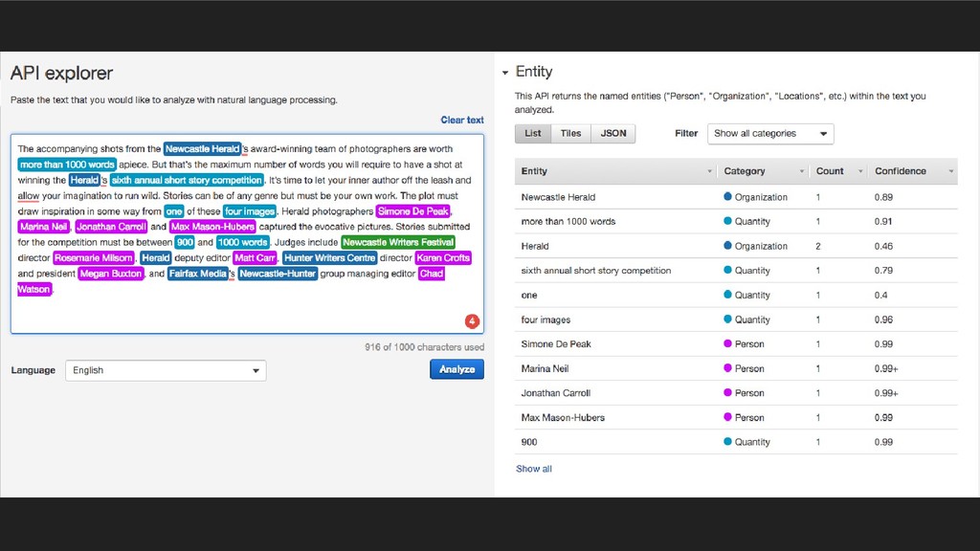Image resolution: width=980 pixels, height=551 pixels.
Task: Click the Show all link below the table
Action: pyautogui.click(x=534, y=469)
